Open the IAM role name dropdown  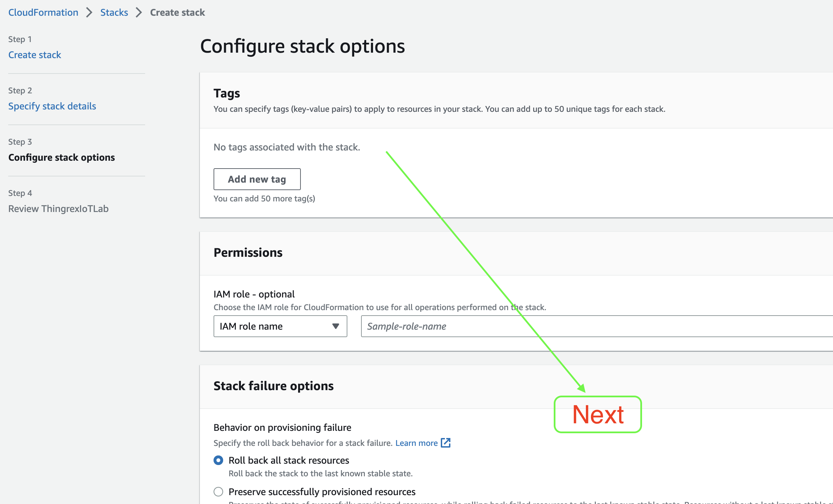pyautogui.click(x=280, y=326)
